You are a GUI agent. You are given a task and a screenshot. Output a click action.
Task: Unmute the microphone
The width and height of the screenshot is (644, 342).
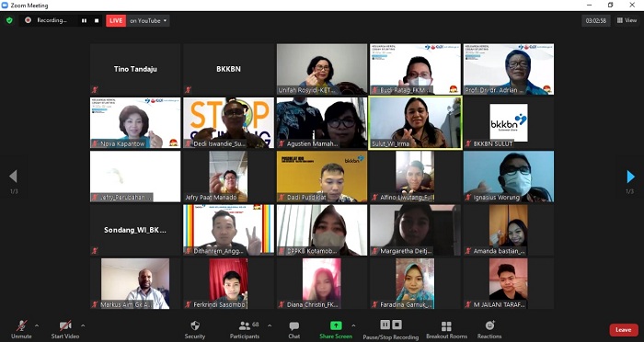[x=21, y=330]
